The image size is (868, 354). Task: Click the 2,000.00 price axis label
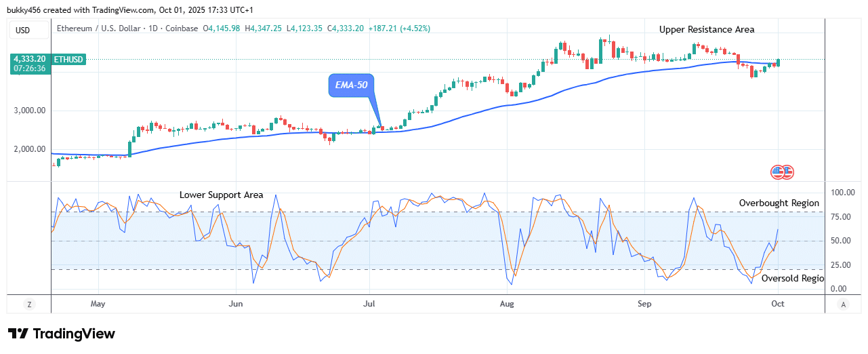tap(29, 149)
